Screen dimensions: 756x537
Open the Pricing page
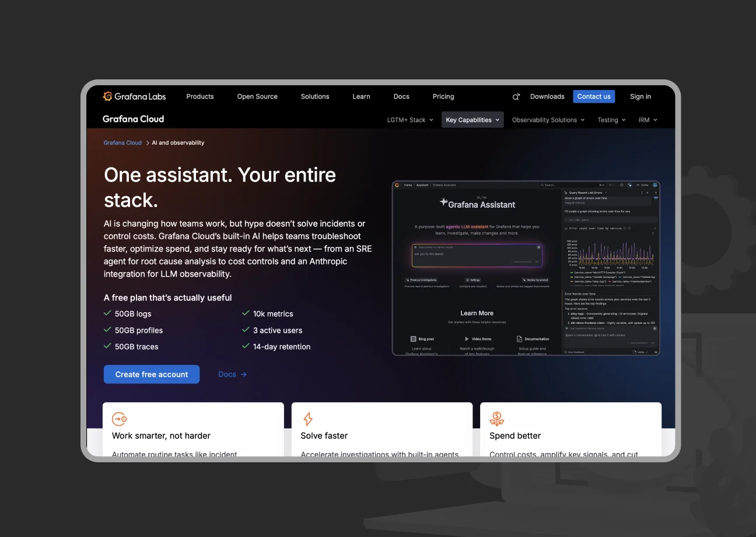[443, 96]
